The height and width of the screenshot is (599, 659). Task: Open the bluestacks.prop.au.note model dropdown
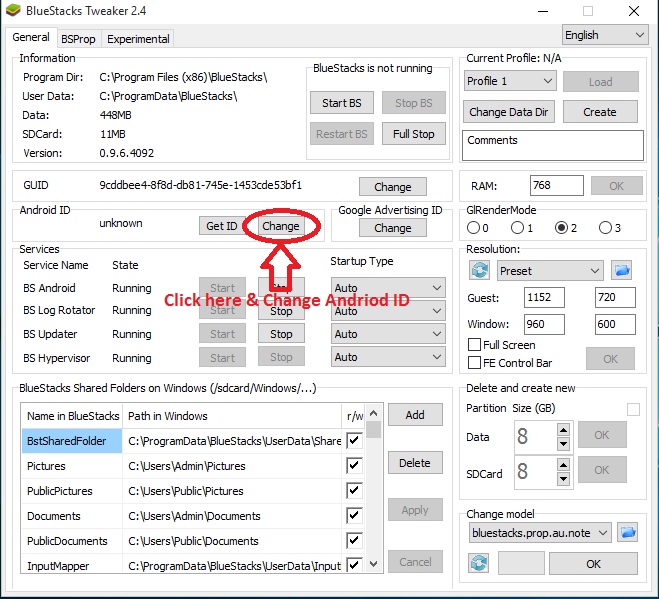coord(540,533)
